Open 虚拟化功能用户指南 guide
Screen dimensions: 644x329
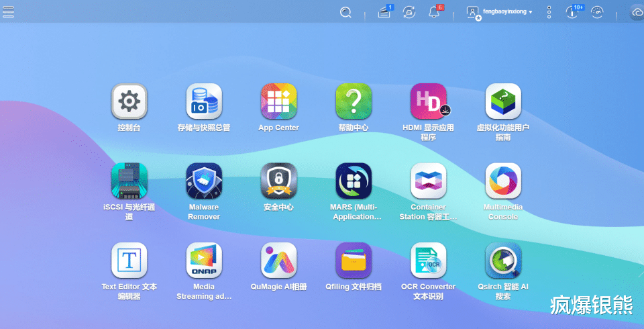click(502, 101)
